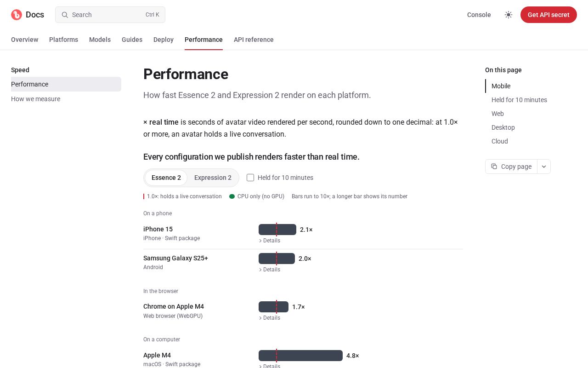Click the "Chrome on Apple M4" row title

[174, 306]
